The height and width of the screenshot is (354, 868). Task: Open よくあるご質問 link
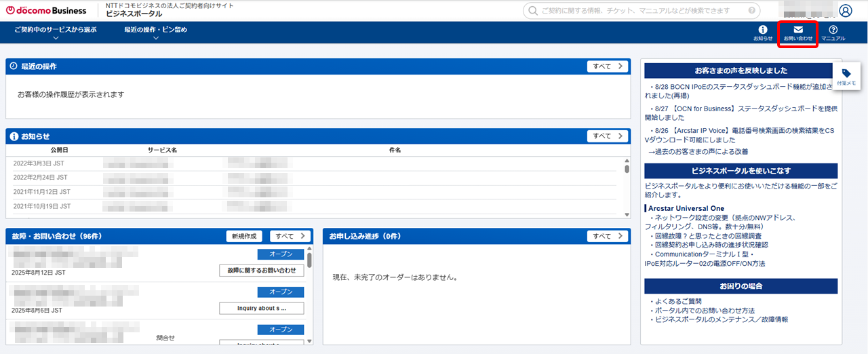click(678, 301)
